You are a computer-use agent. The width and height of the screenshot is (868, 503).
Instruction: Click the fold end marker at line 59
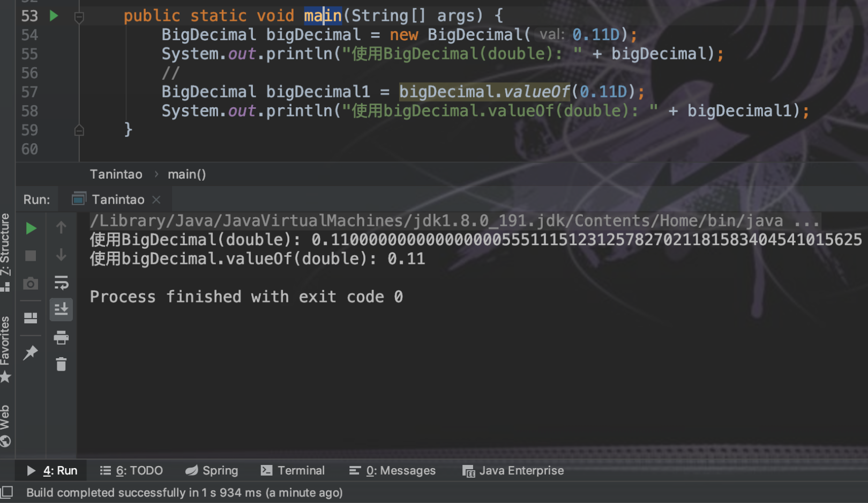tap(79, 130)
